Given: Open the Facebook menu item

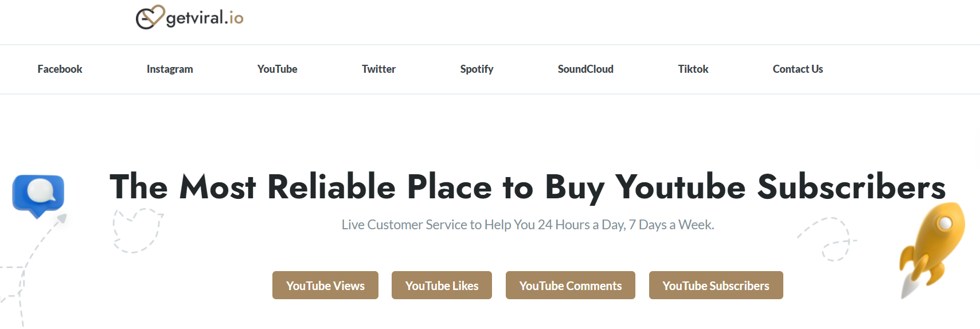Looking at the screenshot, I should (60, 69).
